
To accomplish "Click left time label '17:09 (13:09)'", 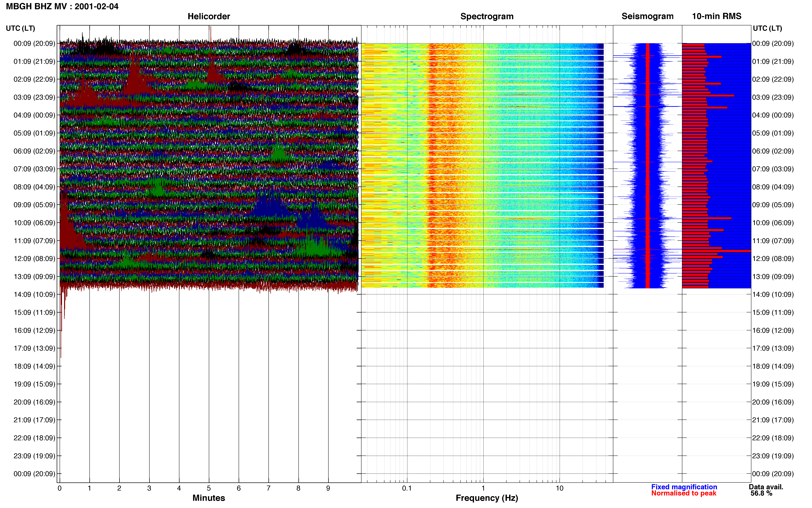I will coord(34,348).
